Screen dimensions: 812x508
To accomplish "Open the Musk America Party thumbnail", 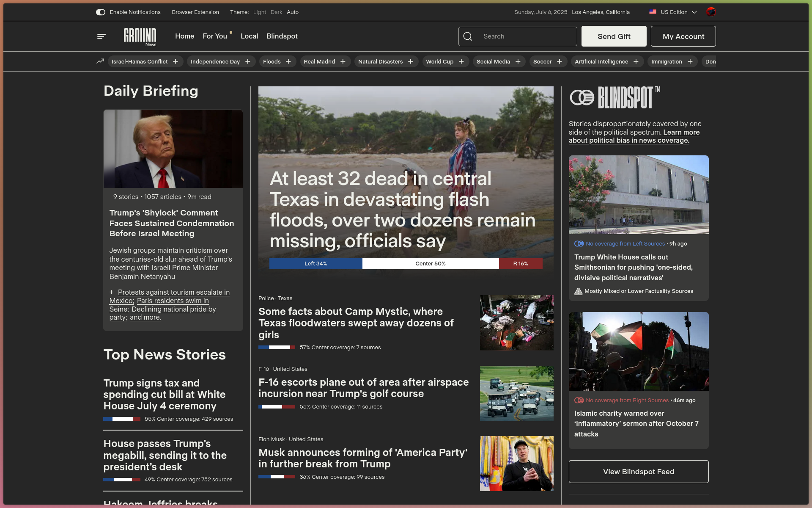I will pos(516,464).
